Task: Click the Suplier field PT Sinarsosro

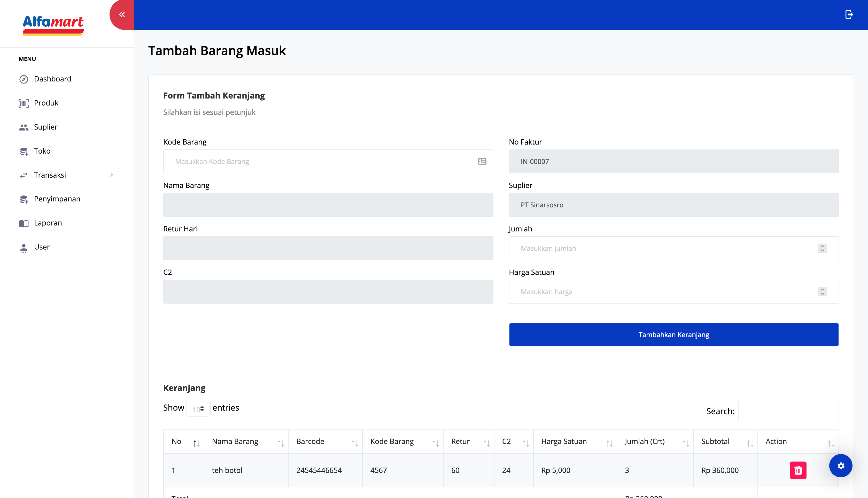Action: tap(673, 205)
